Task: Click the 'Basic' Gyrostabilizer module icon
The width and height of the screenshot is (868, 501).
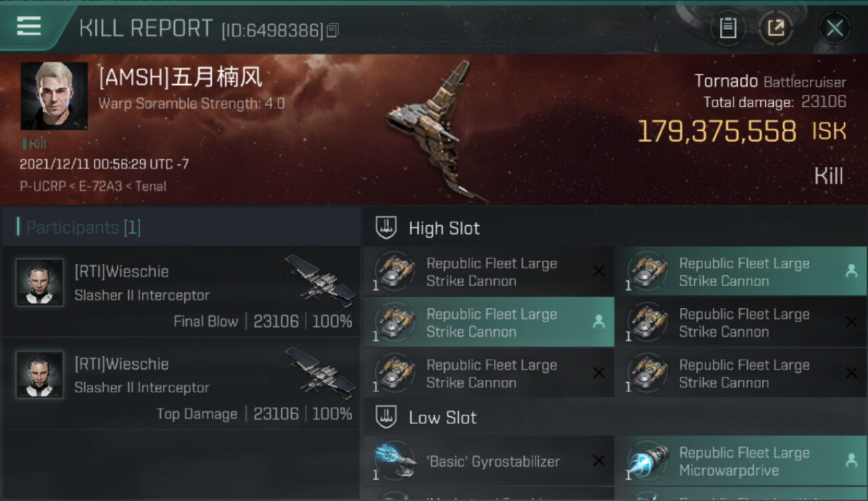Action: pos(395,461)
